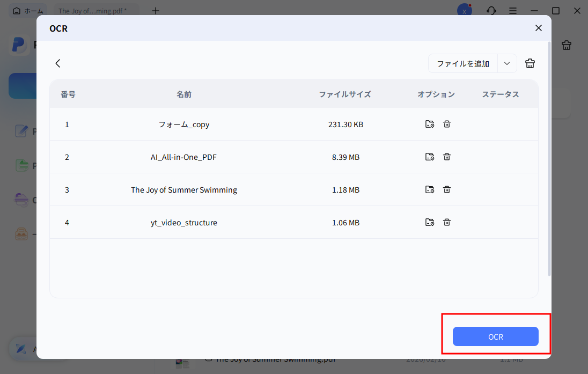
Task: Delete フォーム_copy from the list
Action: (x=447, y=124)
